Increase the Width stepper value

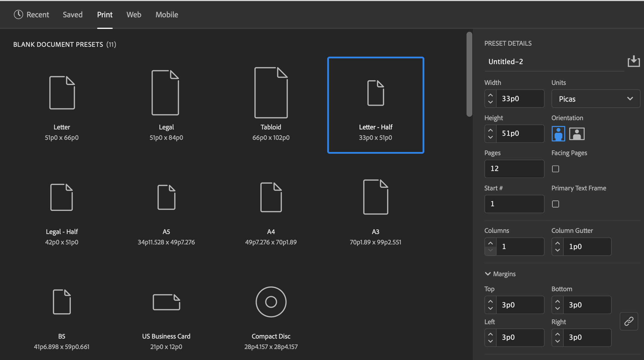pyautogui.click(x=490, y=95)
